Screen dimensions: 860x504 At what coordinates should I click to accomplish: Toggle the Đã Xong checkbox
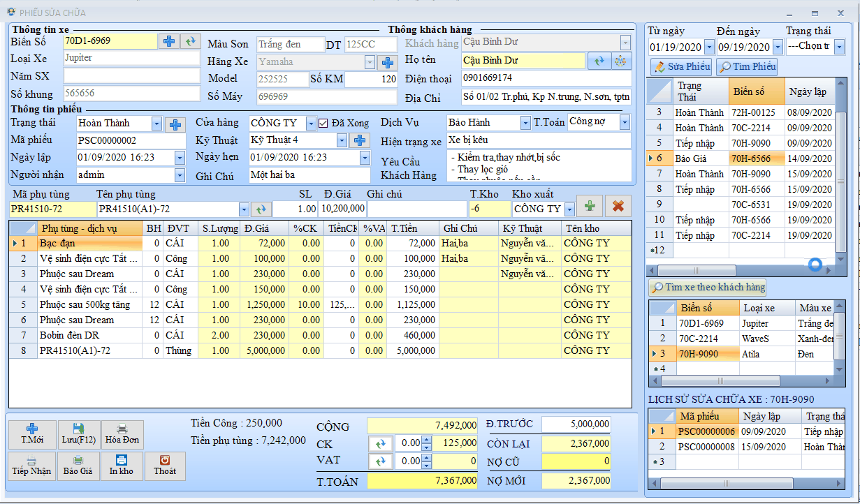(x=323, y=123)
